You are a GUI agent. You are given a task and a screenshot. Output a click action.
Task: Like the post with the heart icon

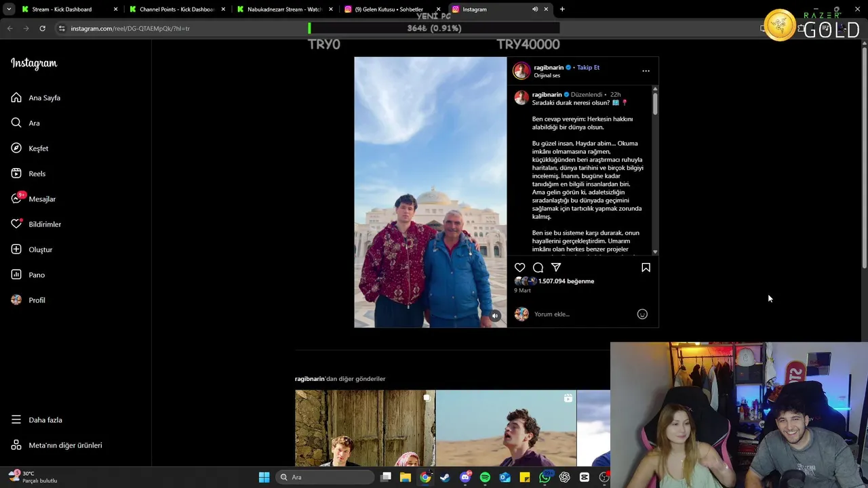coord(520,268)
